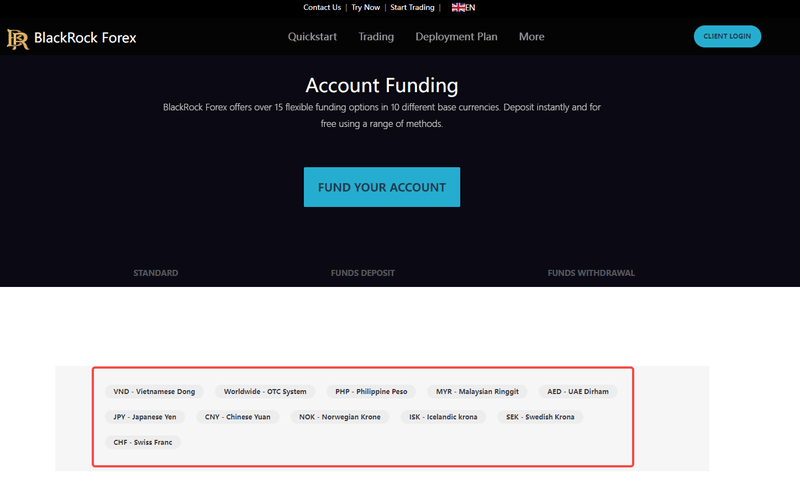Switch to the STANDARD tab
The width and height of the screenshot is (800, 479).
pos(156,273)
